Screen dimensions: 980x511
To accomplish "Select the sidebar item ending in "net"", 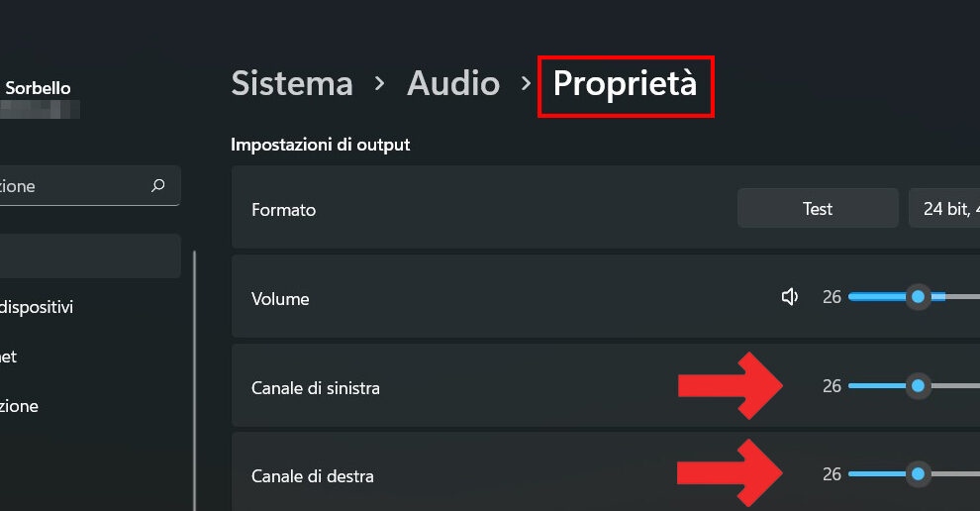I will click(9, 357).
